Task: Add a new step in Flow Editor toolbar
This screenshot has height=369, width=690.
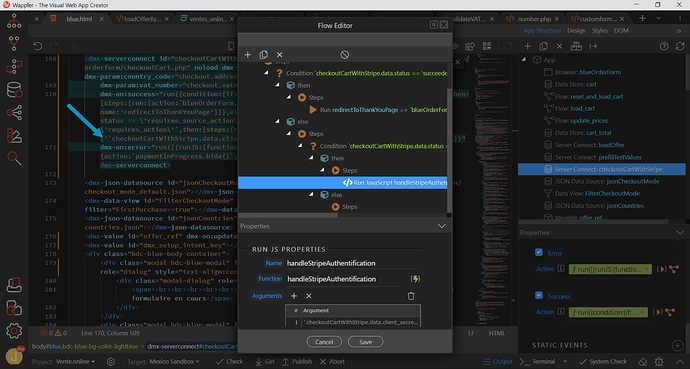Action: (x=248, y=55)
